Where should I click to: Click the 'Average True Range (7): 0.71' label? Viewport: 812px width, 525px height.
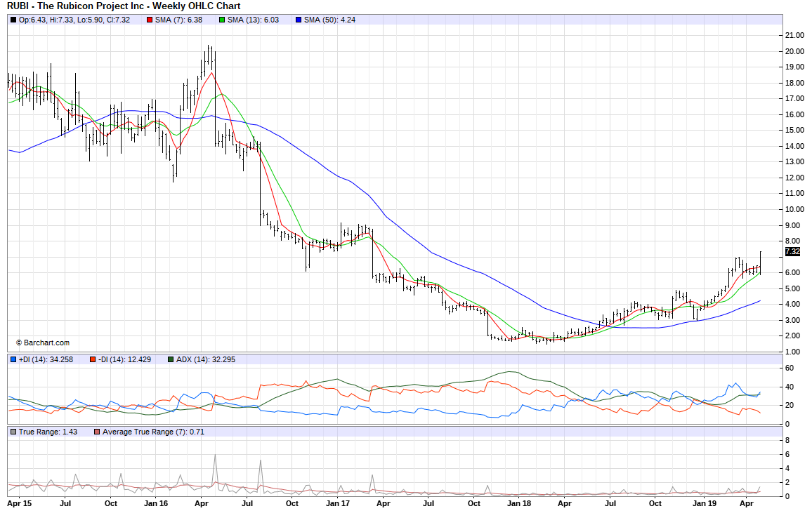pos(153,432)
